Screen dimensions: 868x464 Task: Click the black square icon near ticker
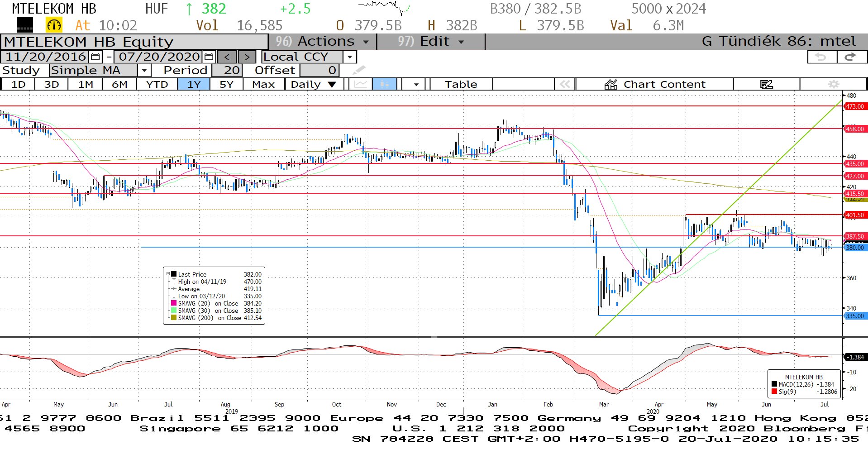[25, 25]
